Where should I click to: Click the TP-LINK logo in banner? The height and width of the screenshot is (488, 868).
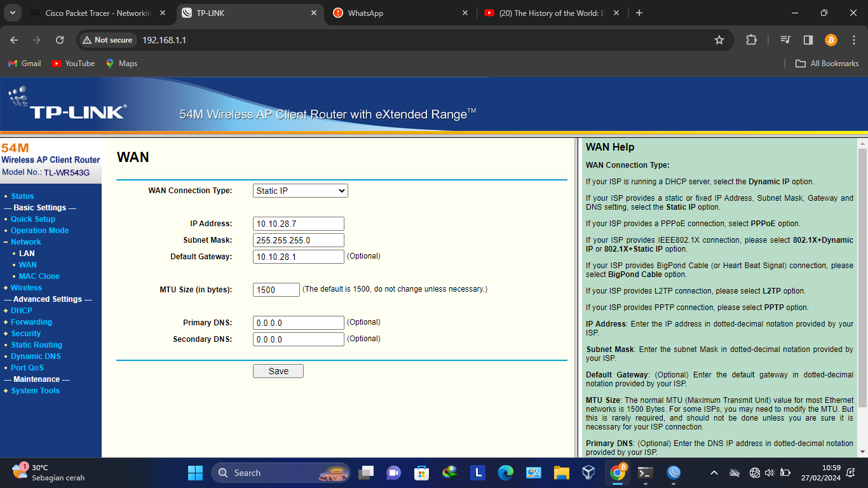67,105
